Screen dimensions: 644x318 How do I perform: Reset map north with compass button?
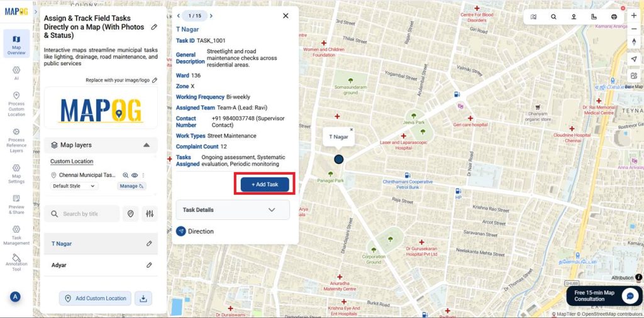click(634, 42)
